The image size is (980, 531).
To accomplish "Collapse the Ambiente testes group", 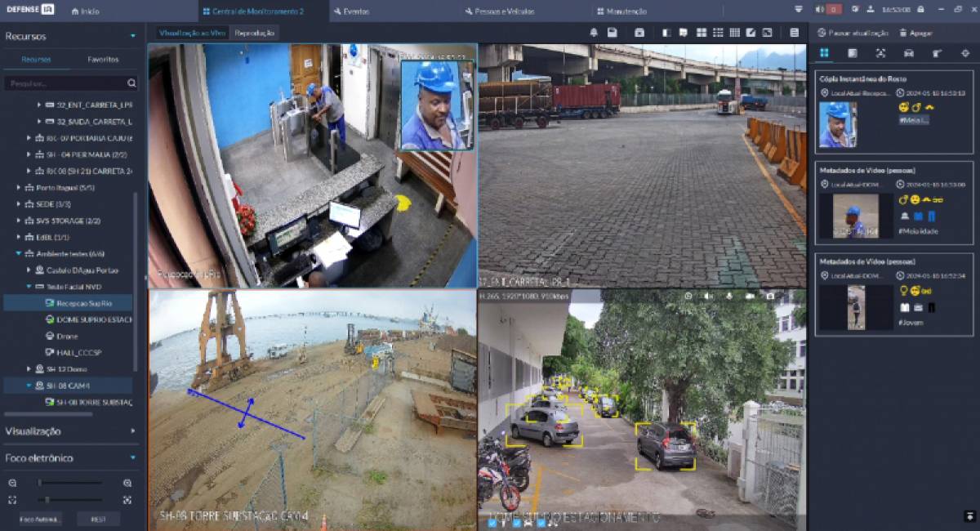I will [20, 253].
